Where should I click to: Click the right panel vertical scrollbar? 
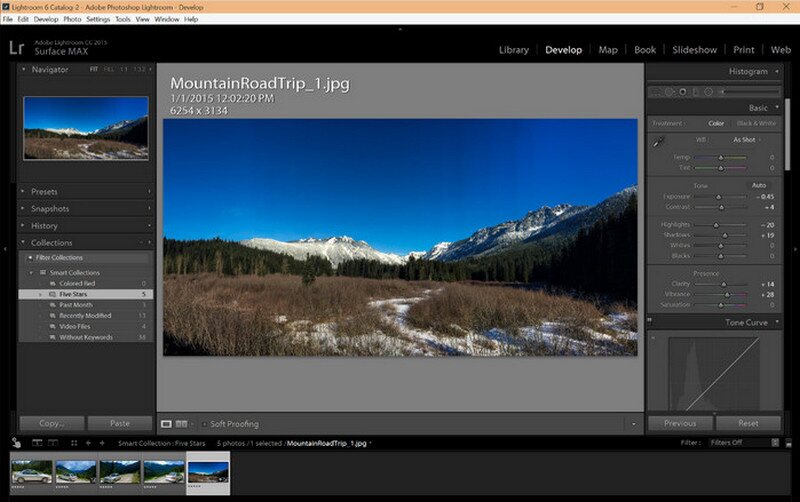coord(788,135)
